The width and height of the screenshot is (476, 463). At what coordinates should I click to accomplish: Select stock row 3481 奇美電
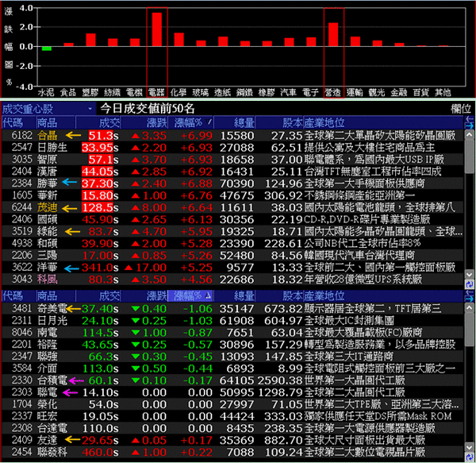[232, 309]
